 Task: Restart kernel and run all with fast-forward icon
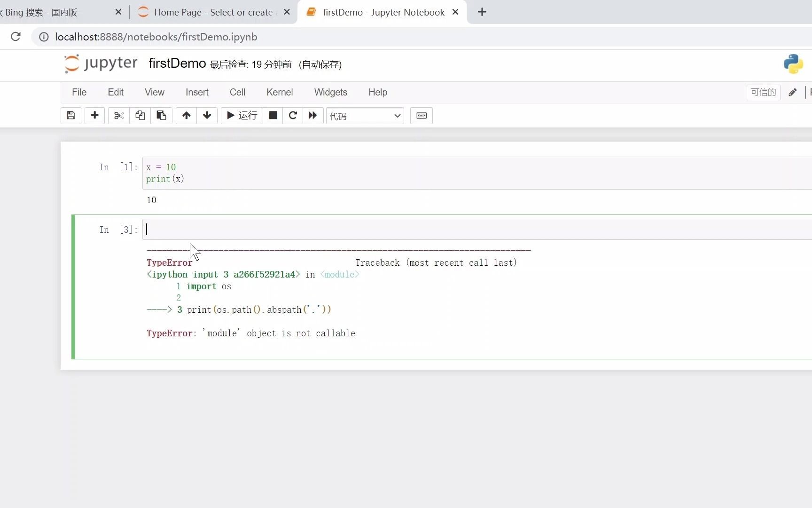(x=312, y=116)
